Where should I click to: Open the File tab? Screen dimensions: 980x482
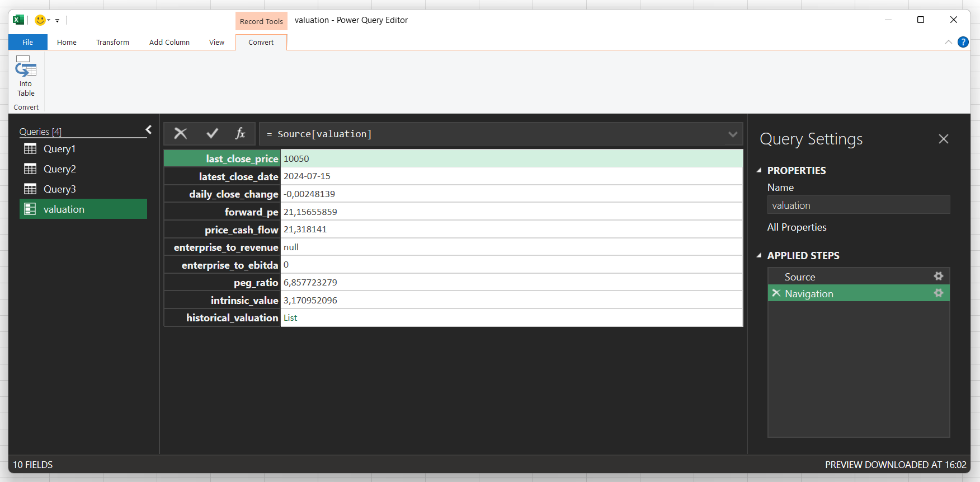coord(28,42)
